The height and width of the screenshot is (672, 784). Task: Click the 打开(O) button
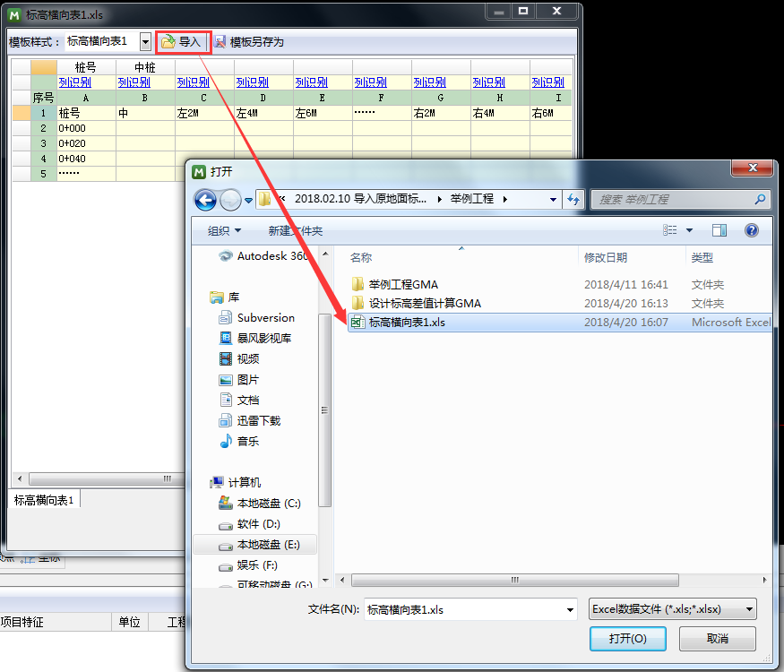(x=627, y=639)
